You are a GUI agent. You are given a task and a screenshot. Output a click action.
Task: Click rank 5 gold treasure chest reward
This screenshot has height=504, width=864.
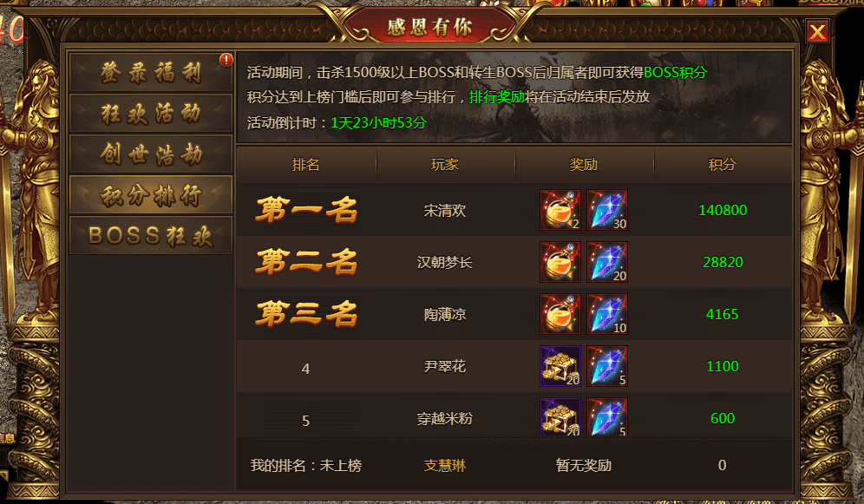coord(560,417)
